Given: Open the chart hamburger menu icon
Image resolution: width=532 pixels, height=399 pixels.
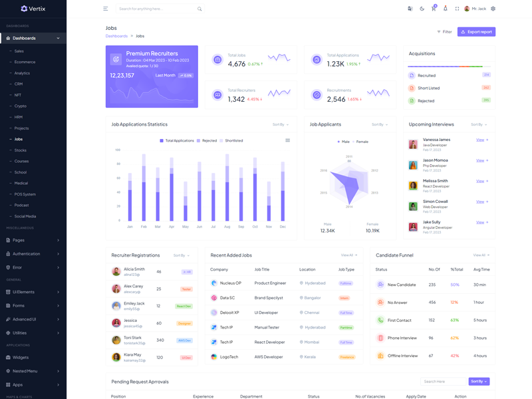Looking at the screenshot, I should tap(287, 140).
